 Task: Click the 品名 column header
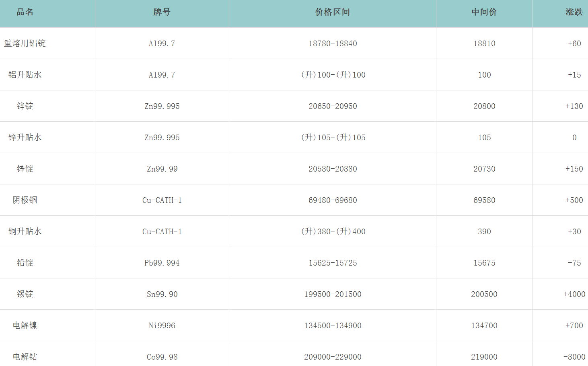coord(25,12)
